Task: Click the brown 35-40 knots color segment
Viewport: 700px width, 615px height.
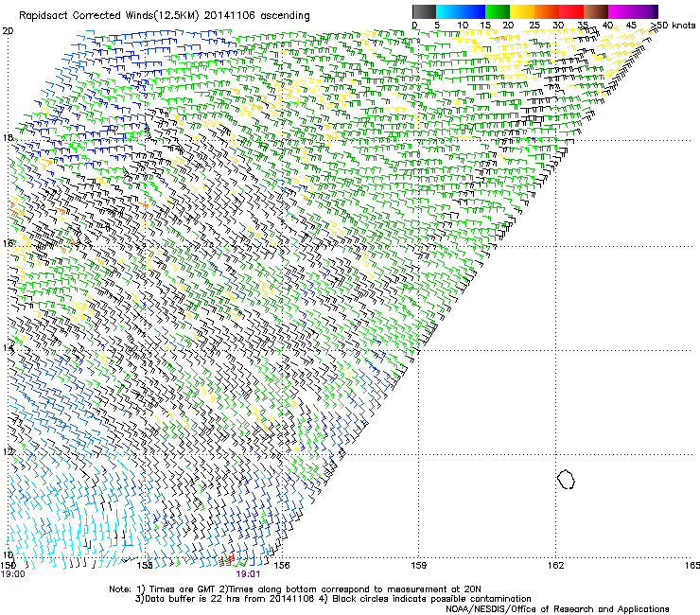Action: (x=596, y=11)
